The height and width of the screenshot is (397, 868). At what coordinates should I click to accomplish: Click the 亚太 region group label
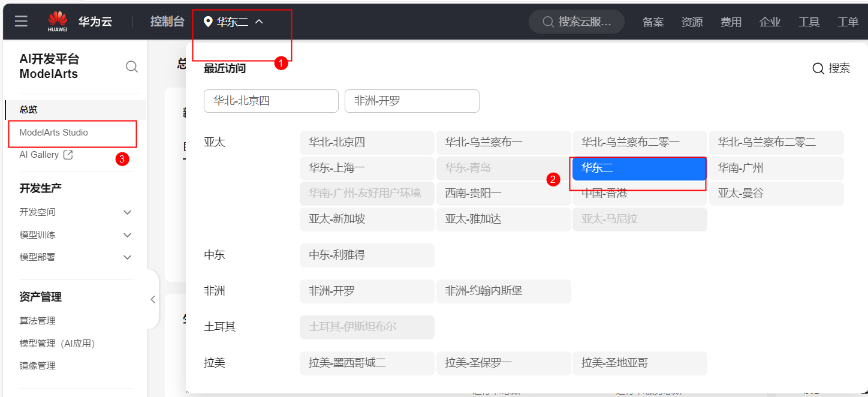[215, 142]
